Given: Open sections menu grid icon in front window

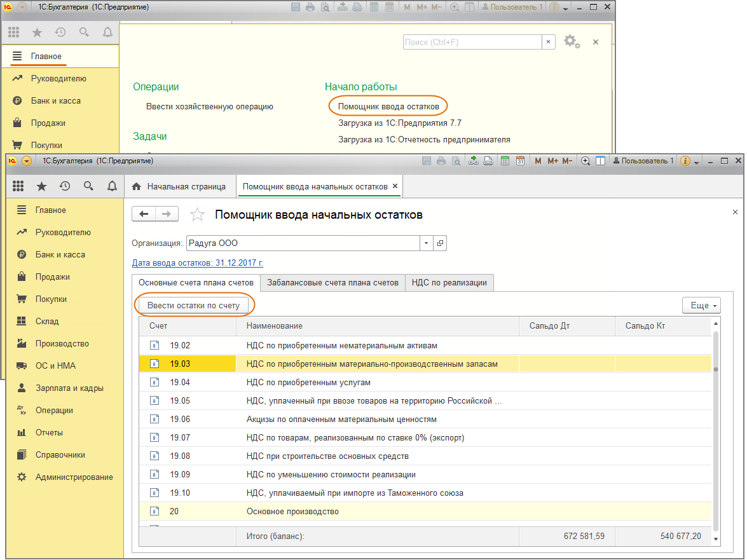Looking at the screenshot, I should pyautogui.click(x=18, y=186).
